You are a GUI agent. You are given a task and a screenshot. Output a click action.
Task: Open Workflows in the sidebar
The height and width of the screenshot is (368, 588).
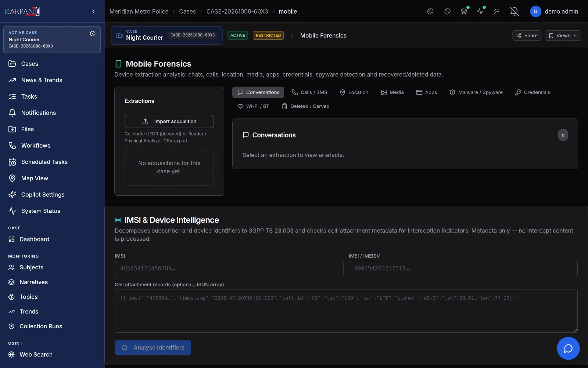pyautogui.click(x=52, y=146)
